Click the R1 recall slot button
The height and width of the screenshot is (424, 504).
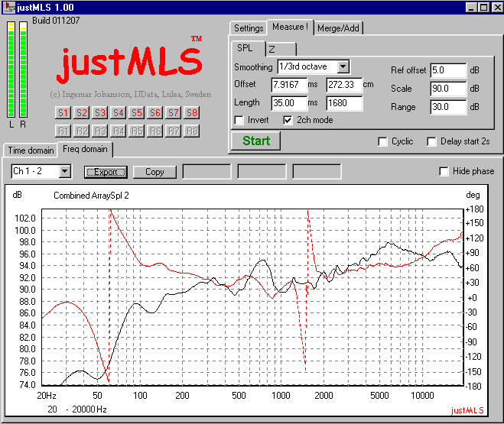point(63,131)
